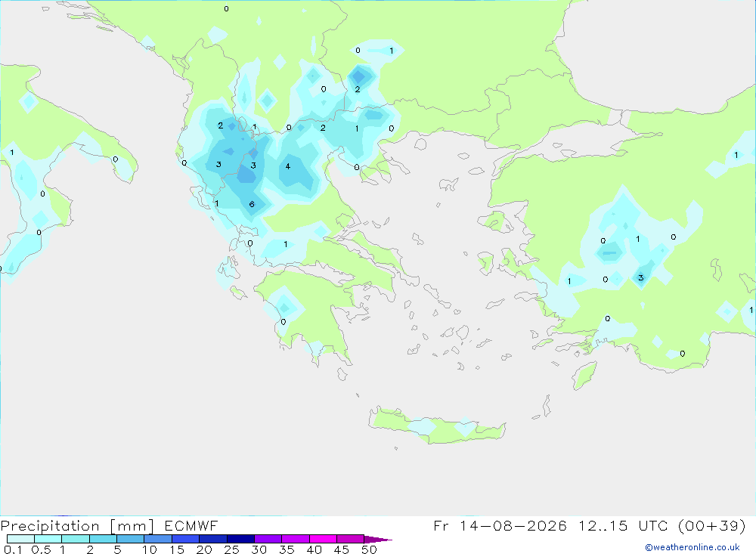Click the '35' legend scale label
Image resolution: width=756 pixels, height=554 pixels.
[287, 549]
